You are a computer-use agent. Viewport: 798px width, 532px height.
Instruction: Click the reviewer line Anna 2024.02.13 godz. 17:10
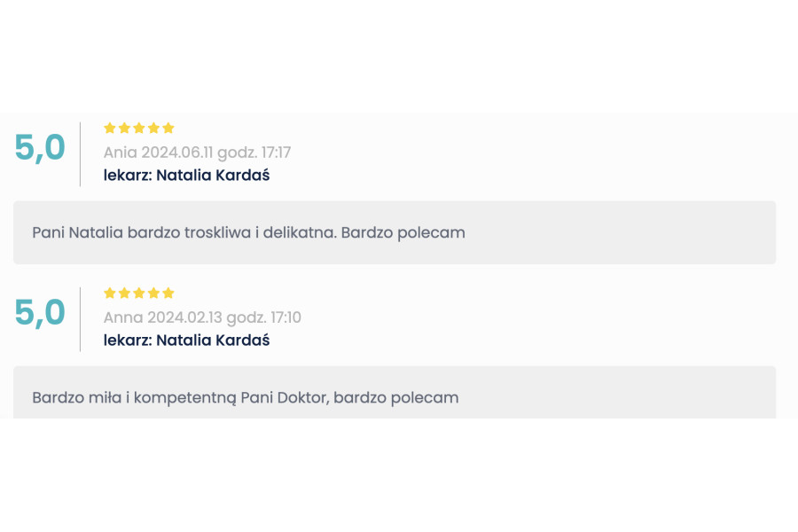point(202,317)
